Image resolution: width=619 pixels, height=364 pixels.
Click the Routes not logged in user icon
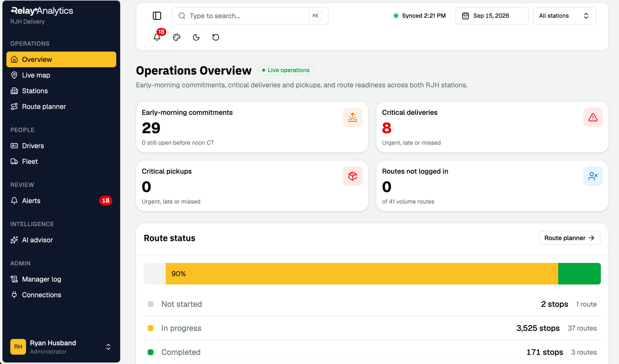[593, 176]
